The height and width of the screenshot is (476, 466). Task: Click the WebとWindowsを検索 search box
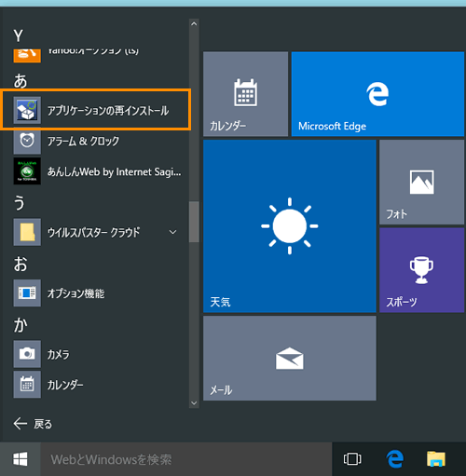point(186,459)
